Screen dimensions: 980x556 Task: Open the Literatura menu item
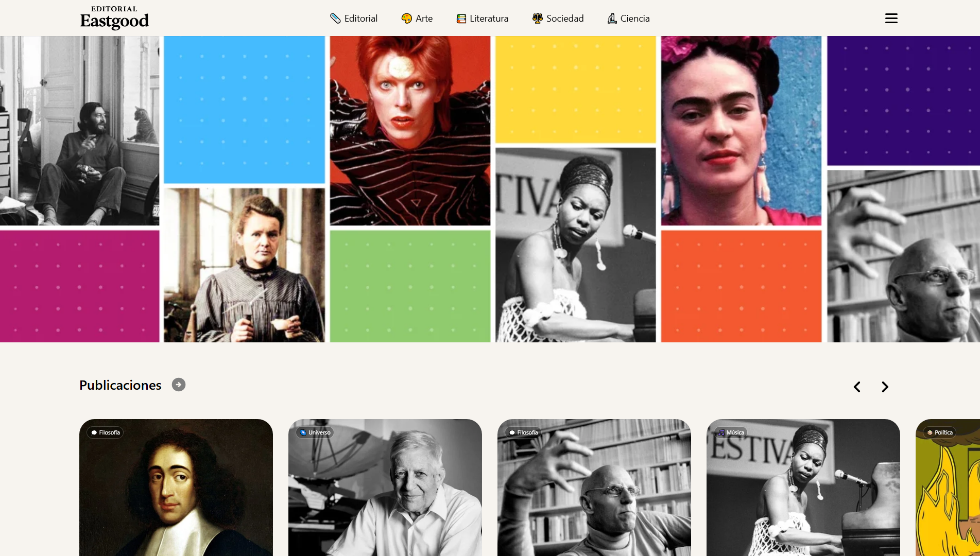click(483, 19)
